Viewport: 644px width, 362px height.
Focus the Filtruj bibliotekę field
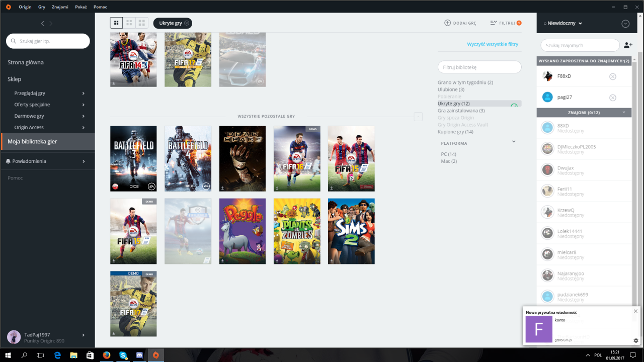[479, 67]
